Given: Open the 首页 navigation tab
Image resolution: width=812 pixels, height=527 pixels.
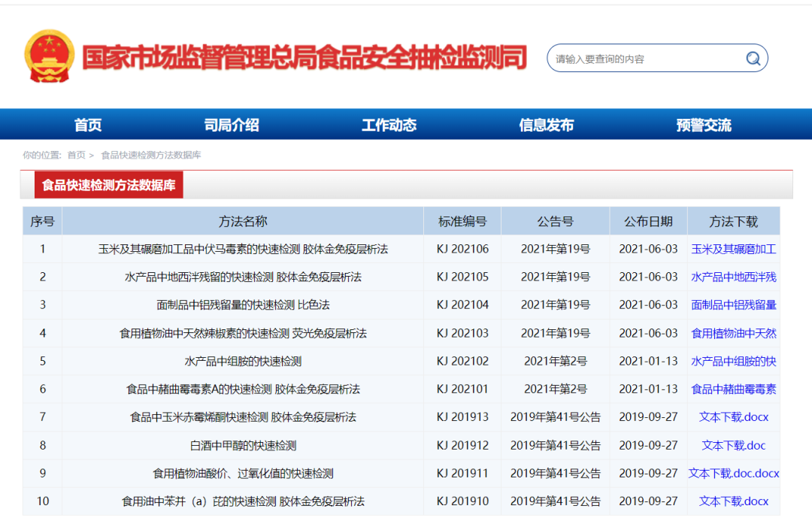Looking at the screenshot, I should click(88, 125).
